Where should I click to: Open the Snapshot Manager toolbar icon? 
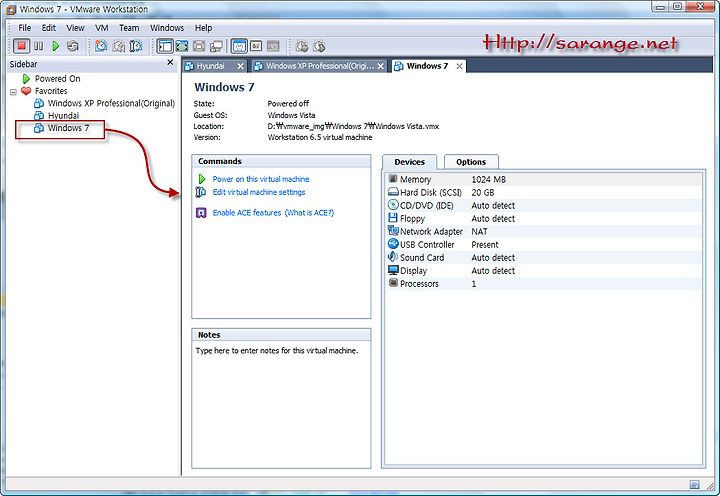(x=136, y=46)
